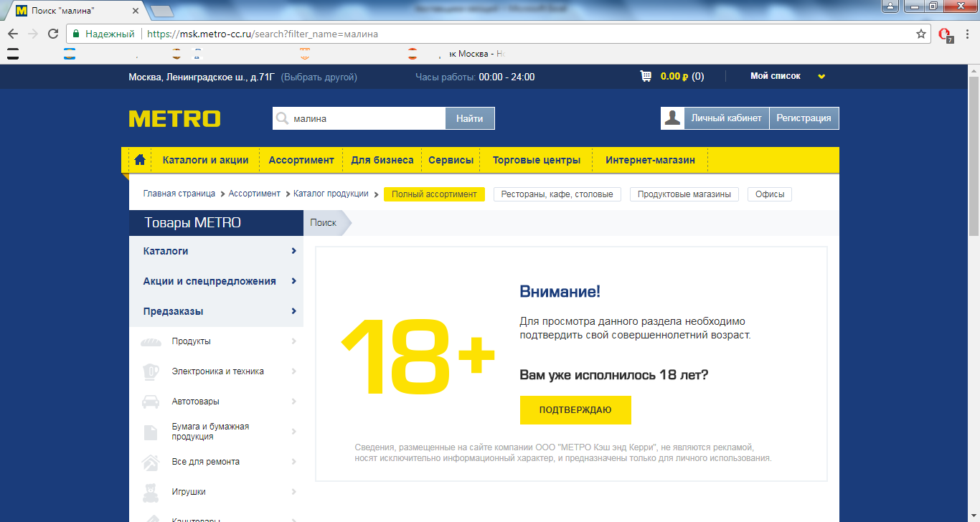Screen dimensions: 980x522
Task: Open Сервисы menu
Action: [451, 160]
